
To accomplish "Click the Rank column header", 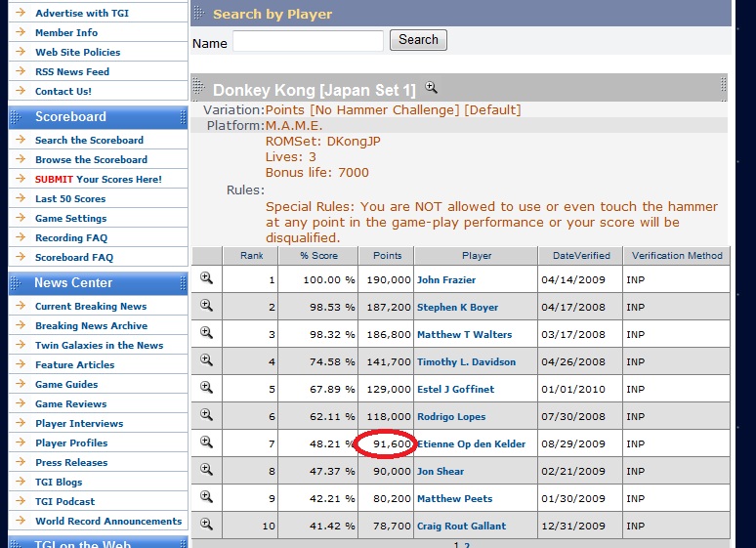I will pos(250,256).
